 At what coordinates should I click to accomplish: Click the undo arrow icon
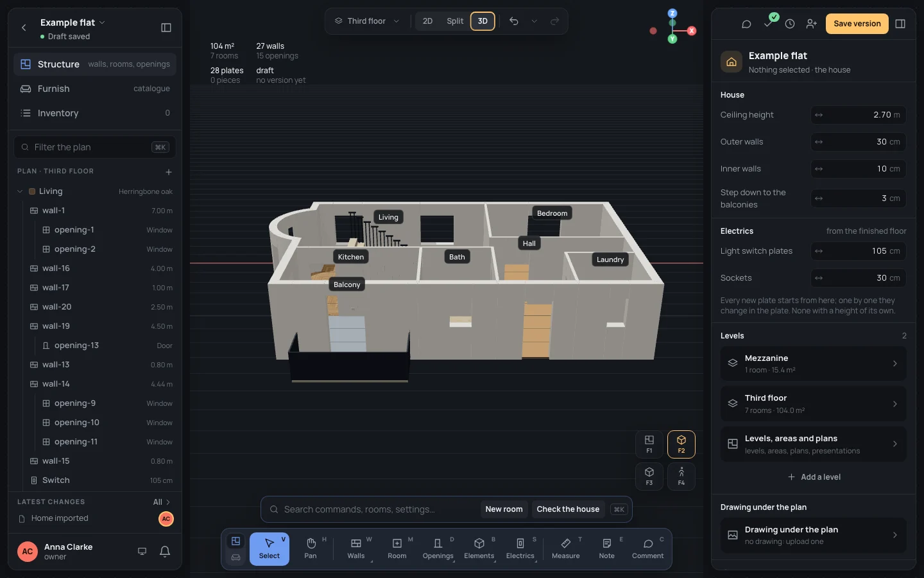click(514, 21)
